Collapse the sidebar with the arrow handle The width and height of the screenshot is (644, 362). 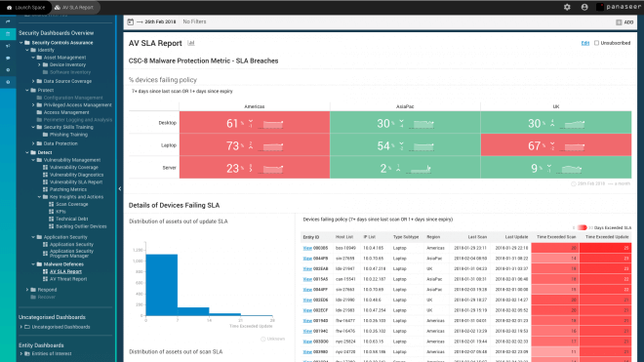[x=119, y=189]
